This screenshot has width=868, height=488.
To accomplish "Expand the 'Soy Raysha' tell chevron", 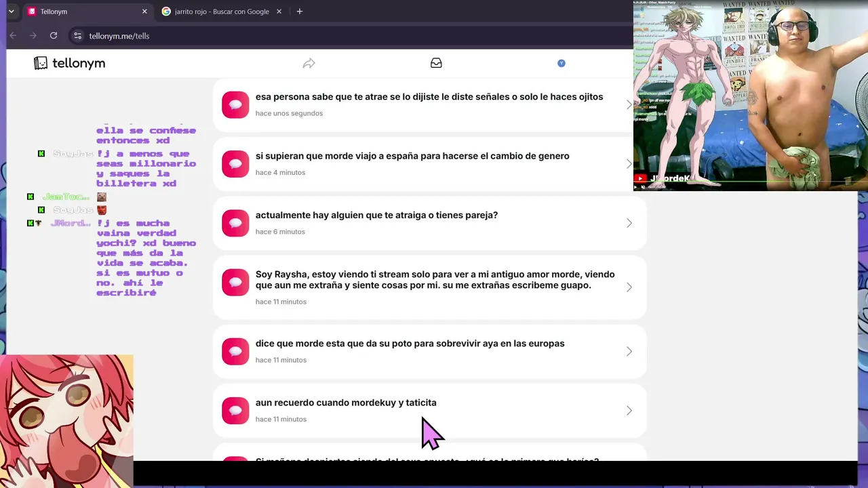I will click(629, 287).
